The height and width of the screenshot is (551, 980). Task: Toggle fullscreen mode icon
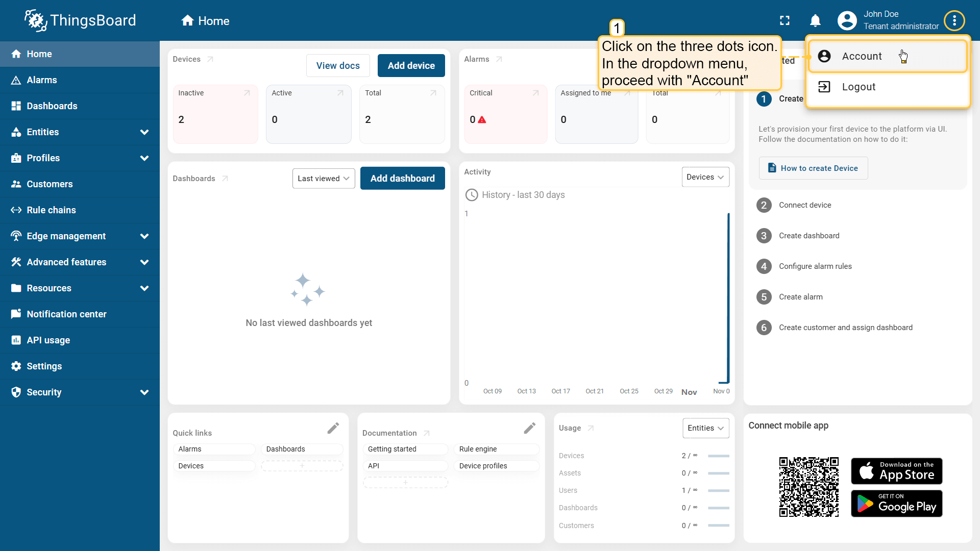tap(785, 21)
